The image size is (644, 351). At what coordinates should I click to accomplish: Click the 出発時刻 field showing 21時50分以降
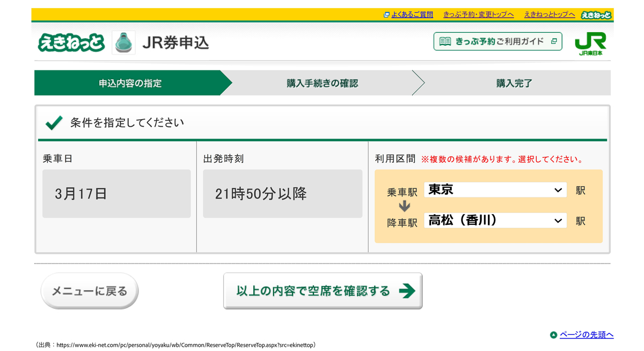click(282, 194)
